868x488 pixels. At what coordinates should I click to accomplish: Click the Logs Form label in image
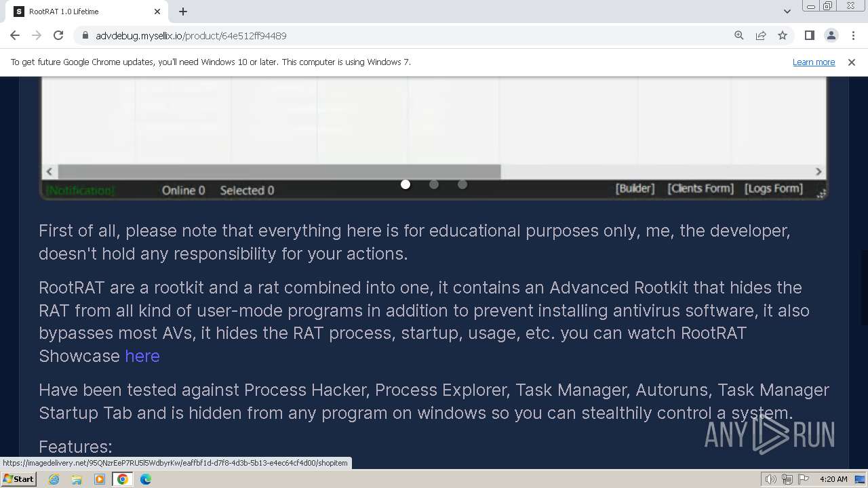coord(774,188)
